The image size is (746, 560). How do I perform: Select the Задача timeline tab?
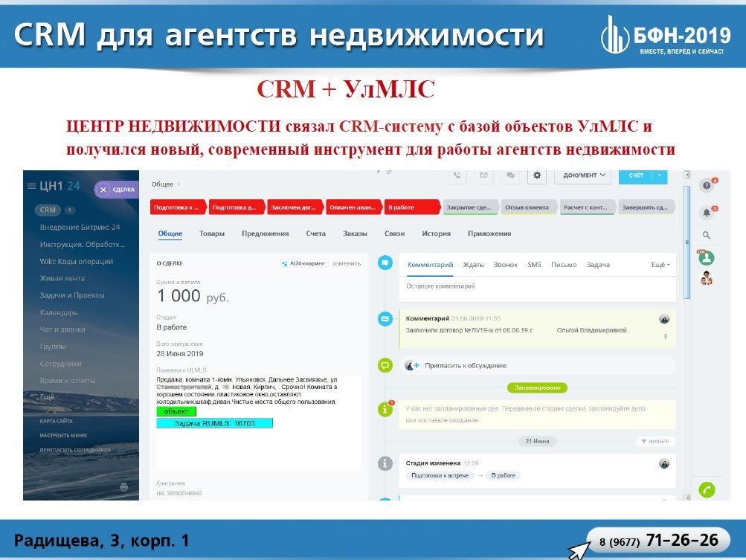598,265
